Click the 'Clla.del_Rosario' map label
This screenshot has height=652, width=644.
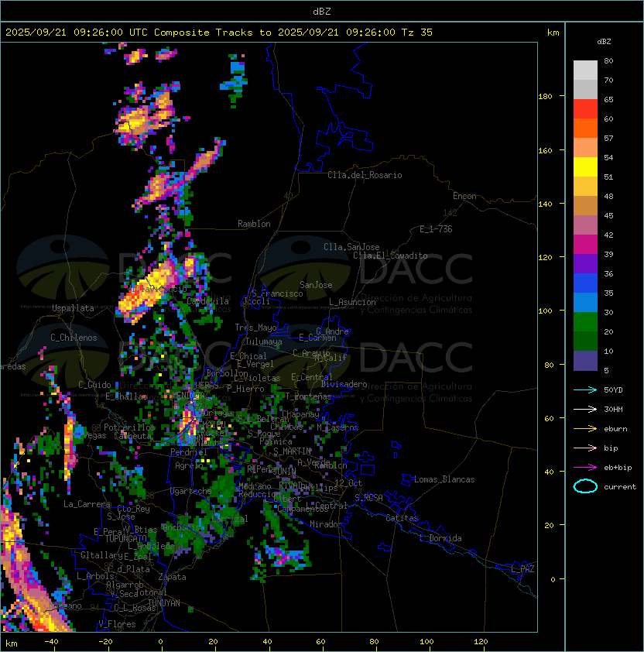pos(365,175)
